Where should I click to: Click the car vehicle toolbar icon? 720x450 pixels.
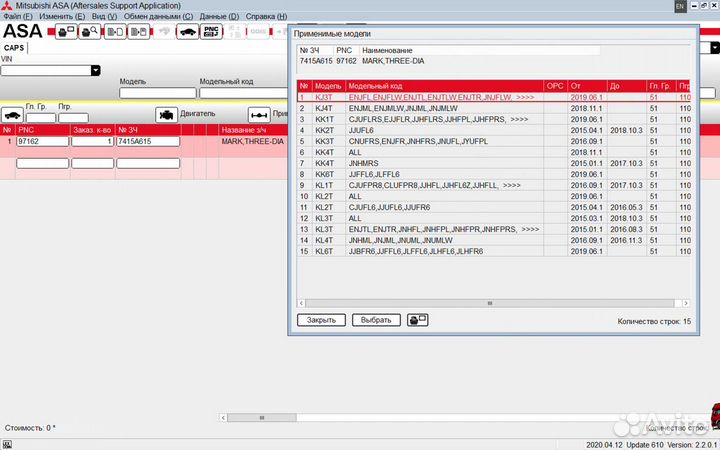pos(185,32)
